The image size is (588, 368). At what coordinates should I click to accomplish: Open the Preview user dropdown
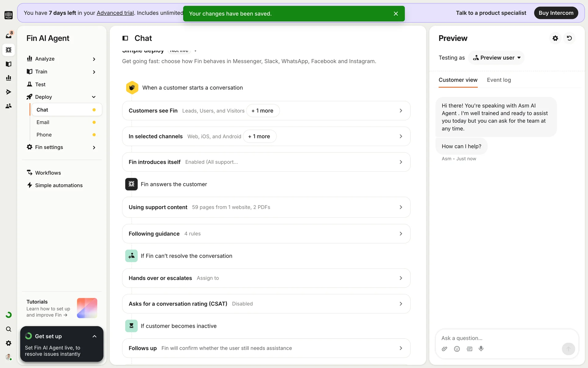pos(496,58)
